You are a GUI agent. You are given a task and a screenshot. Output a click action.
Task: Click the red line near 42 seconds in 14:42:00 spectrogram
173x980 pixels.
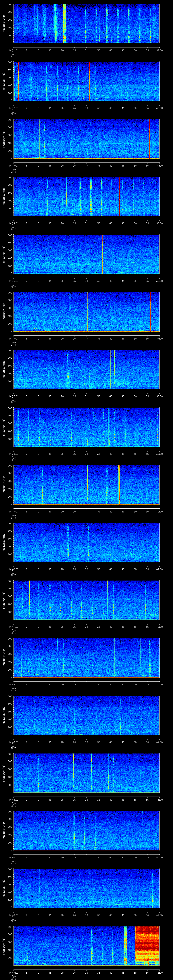[x=115, y=657]
